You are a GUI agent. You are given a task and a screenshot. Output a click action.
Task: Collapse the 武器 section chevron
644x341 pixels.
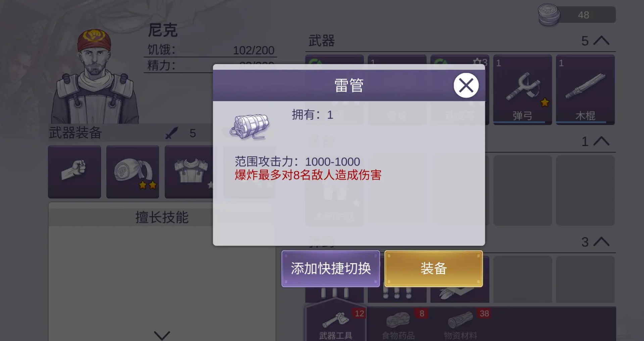point(601,41)
